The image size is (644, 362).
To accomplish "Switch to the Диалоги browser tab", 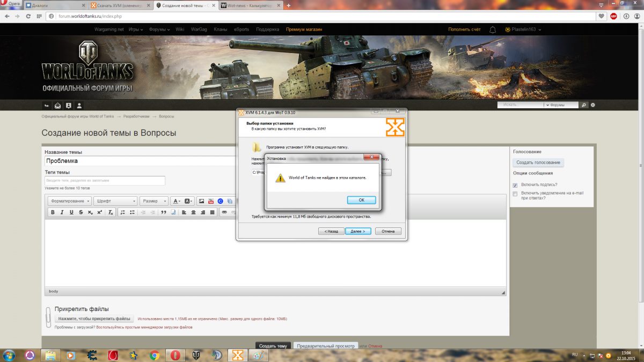I will 55,5.
